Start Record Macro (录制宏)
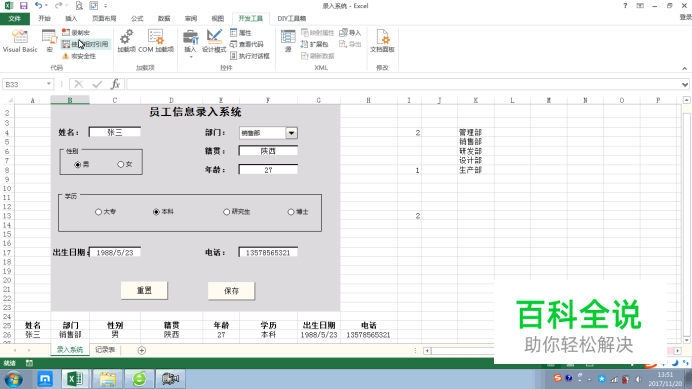Image resolution: width=692 pixels, height=389 pixels. tap(76, 33)
